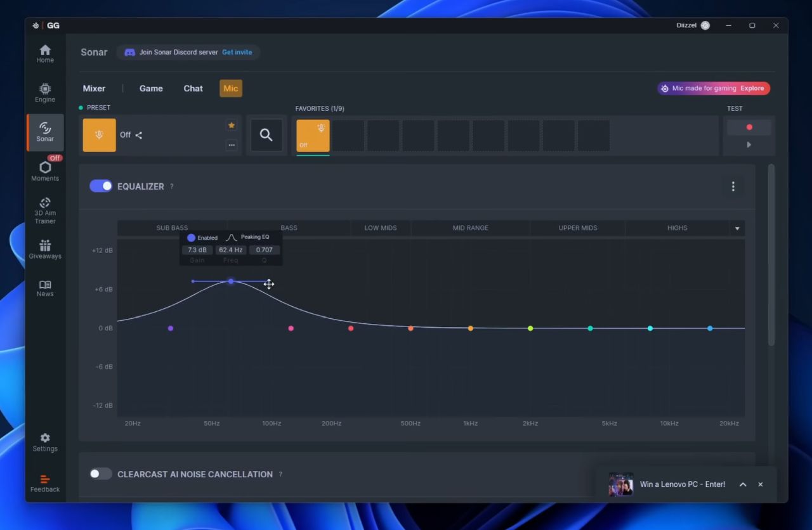Launch the 3D Aim Trainer
This screenshot has height=530, width=812.
(45, 210)
